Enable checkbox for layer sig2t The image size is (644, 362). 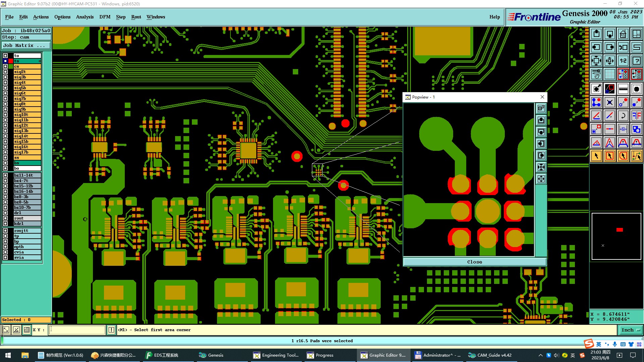pyautogui.click(x=5, y=72)
